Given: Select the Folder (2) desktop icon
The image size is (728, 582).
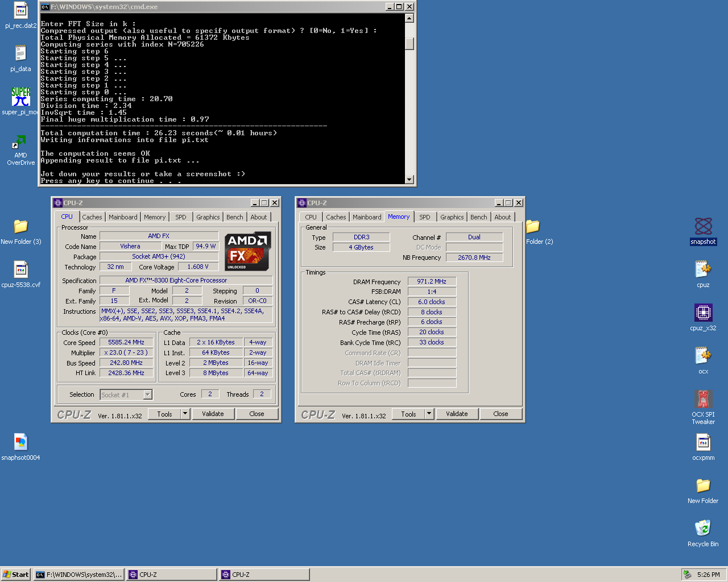Looking at the screenshot, I should pos(533,226).
